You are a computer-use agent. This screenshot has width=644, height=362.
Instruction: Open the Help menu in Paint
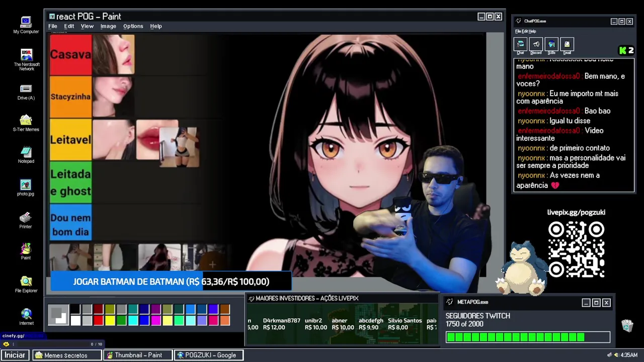coord(156,26)
